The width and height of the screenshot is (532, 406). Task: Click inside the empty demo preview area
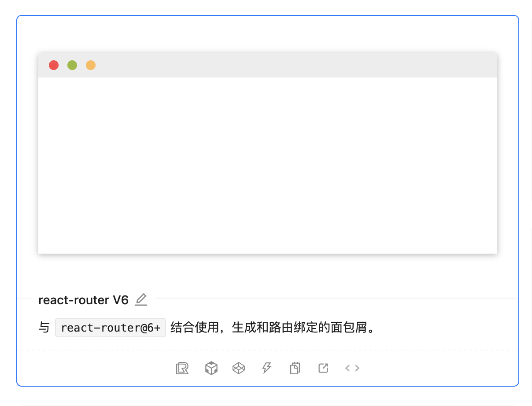pos(267,165)
